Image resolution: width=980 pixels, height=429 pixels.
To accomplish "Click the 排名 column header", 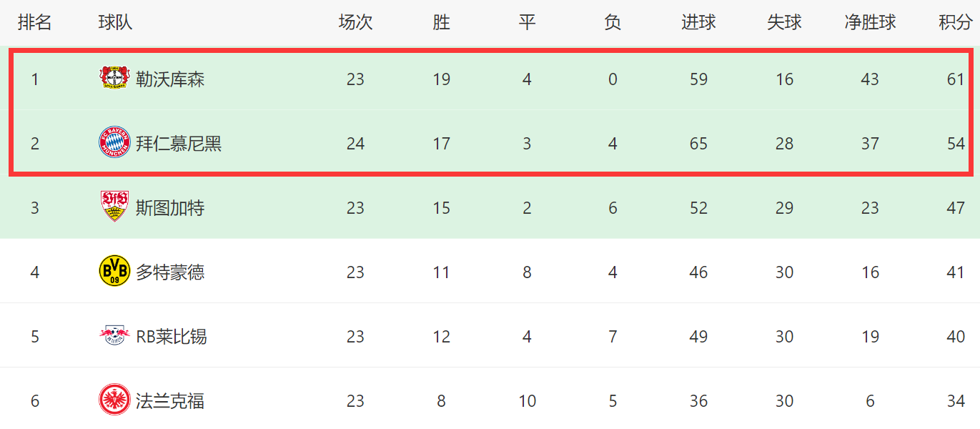I will pos(35,22).
